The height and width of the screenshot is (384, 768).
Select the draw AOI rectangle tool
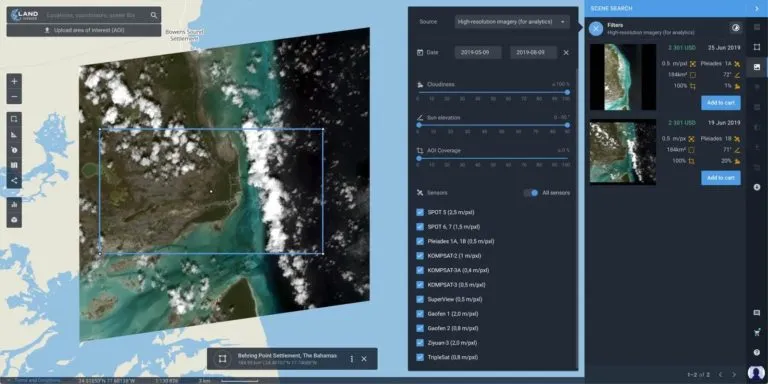[14, 119]
